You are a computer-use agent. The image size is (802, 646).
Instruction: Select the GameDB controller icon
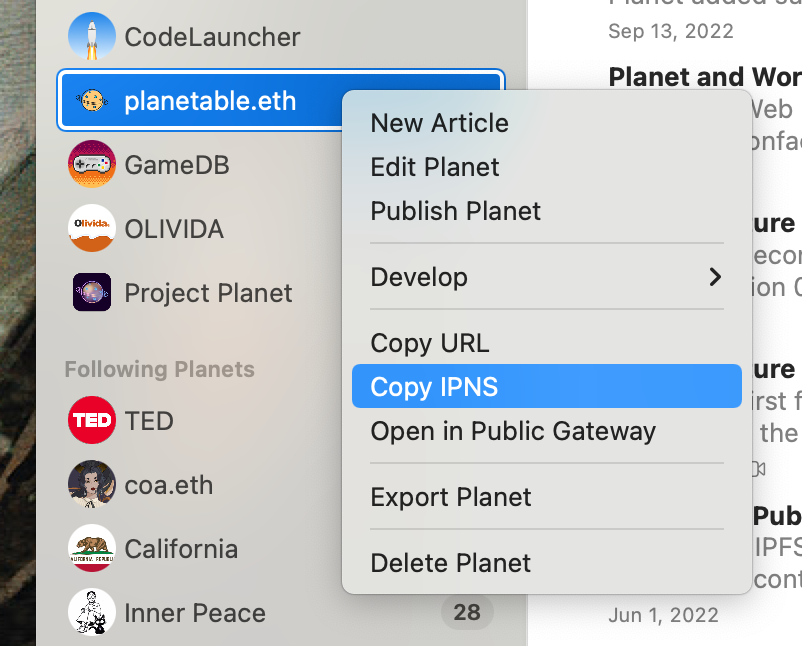pos(92,164)
